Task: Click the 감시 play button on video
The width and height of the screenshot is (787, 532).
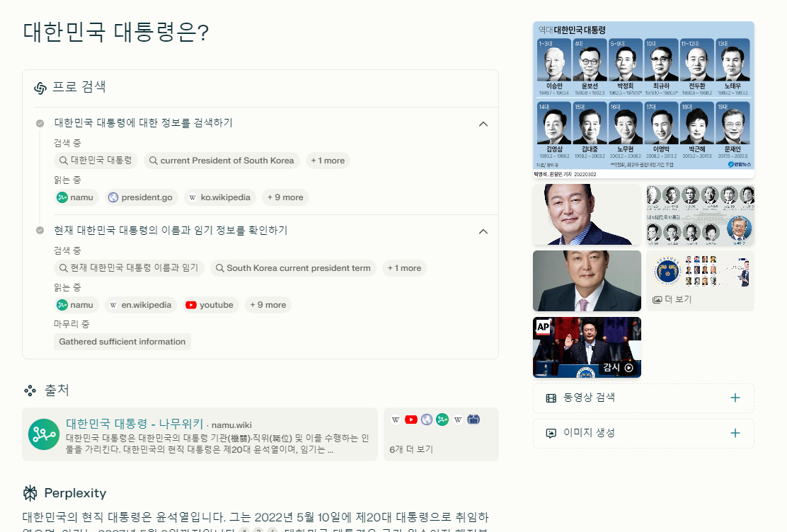Action: coord(619,367)
